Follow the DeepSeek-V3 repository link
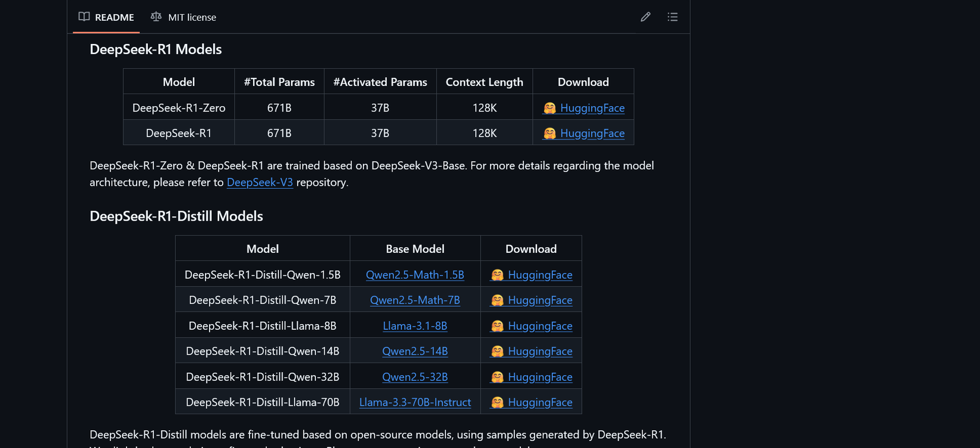Image resolution: width=980 pixels, height=448 pixels. click(x=260, y=182)
